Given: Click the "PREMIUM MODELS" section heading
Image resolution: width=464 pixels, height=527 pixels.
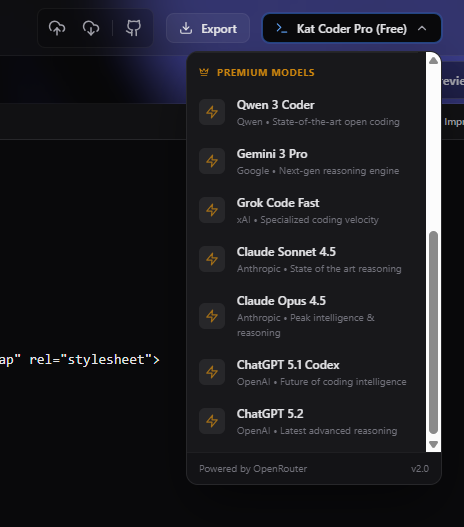Looking at the screenshot, I should pyautogui.click(x=266, y=73).
